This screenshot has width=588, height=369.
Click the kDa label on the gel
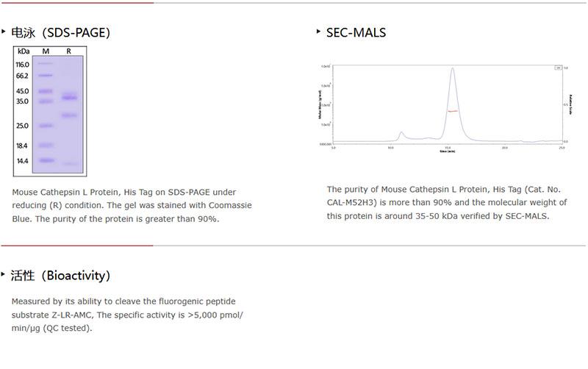tap(24, 51)
